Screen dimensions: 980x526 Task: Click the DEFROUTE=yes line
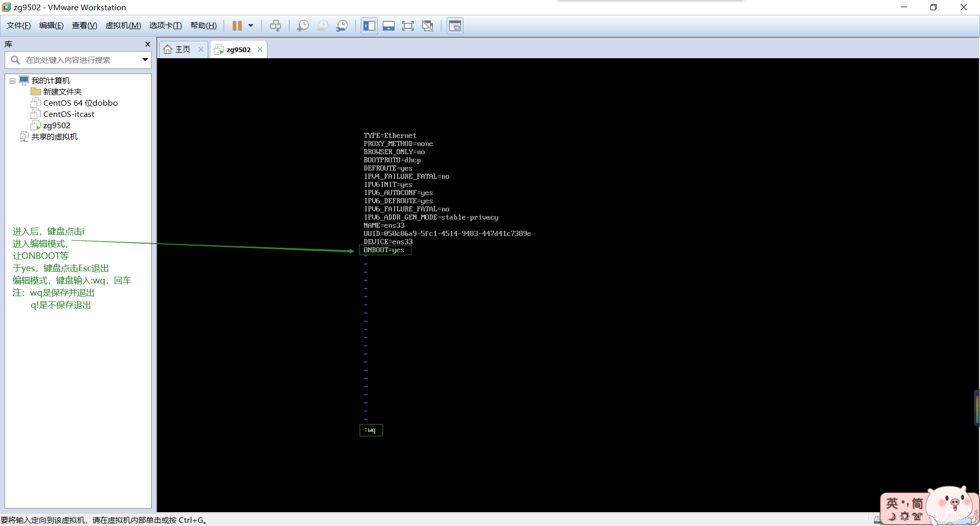pos(388,169)
